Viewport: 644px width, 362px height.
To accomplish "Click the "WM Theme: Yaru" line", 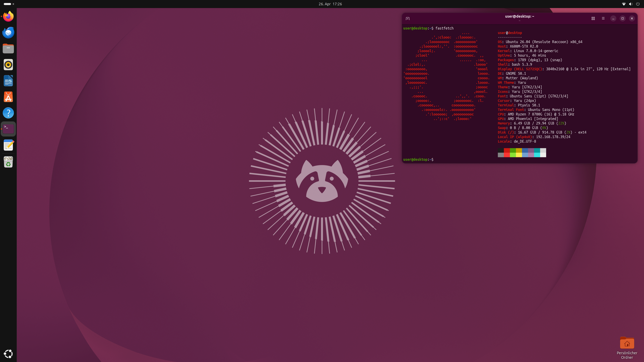I will [512, 82].
